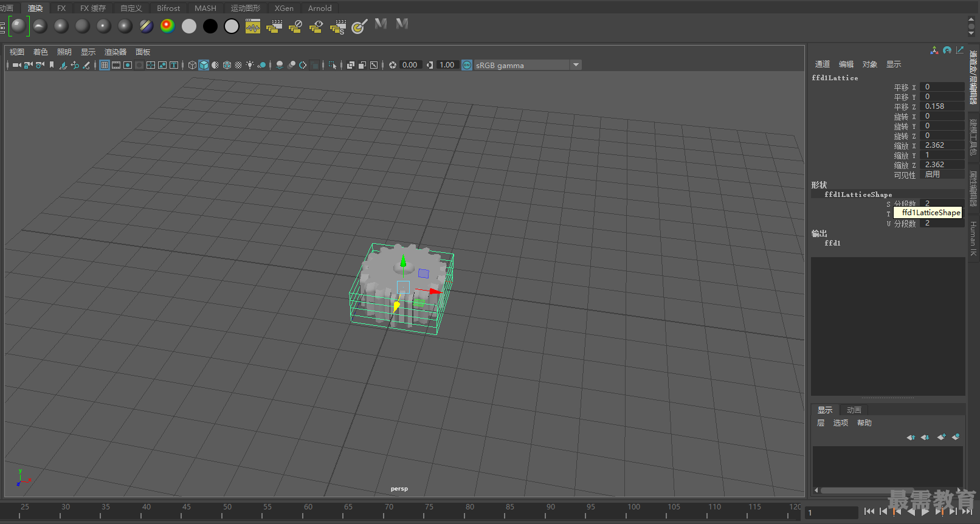The height and width of the screenshot is (524, 980).
Task: Toggle the Film gate icon
Action: pyautogui.click(x=116, y=65)
